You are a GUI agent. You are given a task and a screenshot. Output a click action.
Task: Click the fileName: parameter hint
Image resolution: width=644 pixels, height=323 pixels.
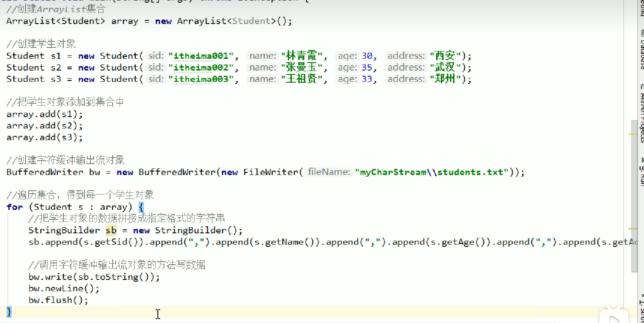pos(329,172)
